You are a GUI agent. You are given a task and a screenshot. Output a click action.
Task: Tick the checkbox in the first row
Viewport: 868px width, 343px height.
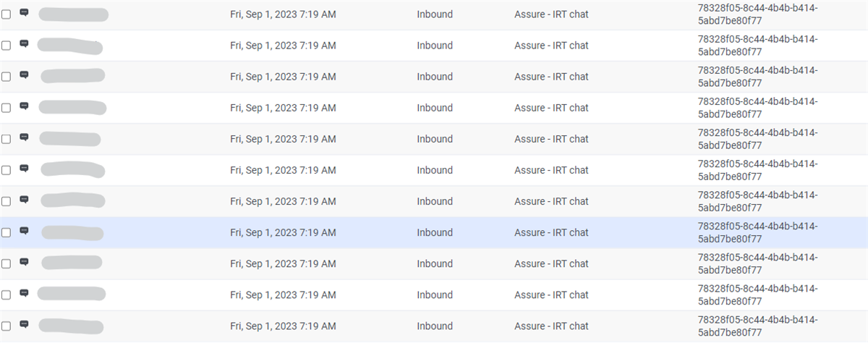[6, 14]
